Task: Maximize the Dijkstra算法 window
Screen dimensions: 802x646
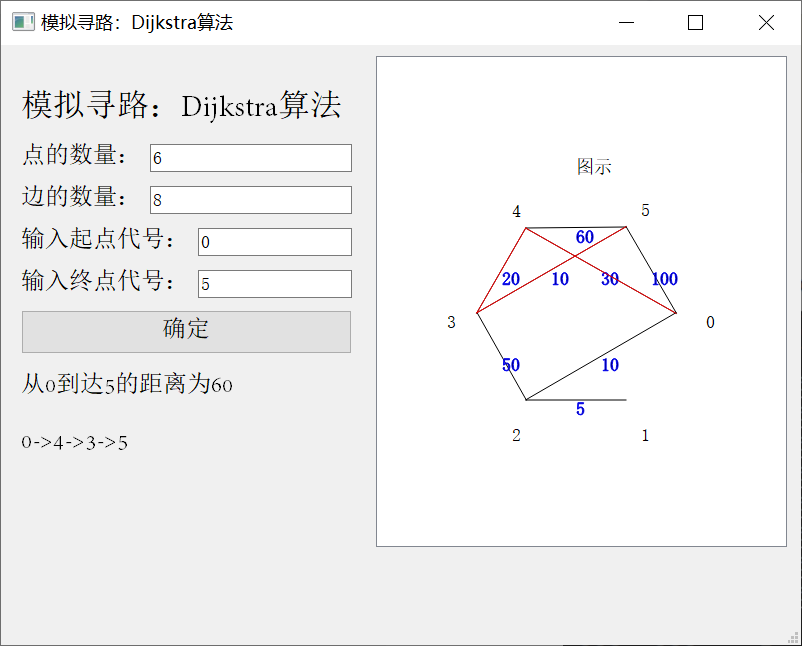Action: pos(695,23)
